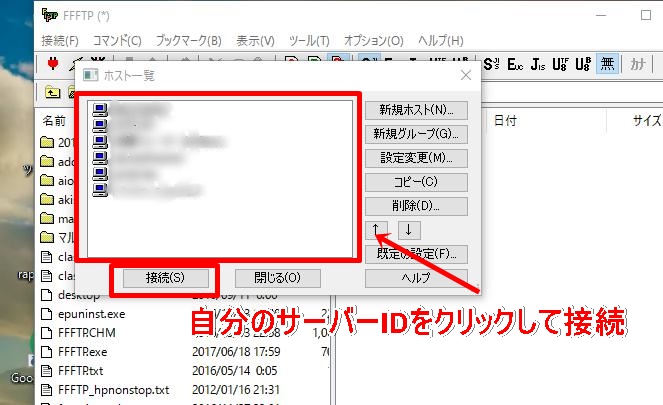This screenshot has height=405, width=663.
Task: Click the 接続(S) connect button
Action: tap(166, 278)
